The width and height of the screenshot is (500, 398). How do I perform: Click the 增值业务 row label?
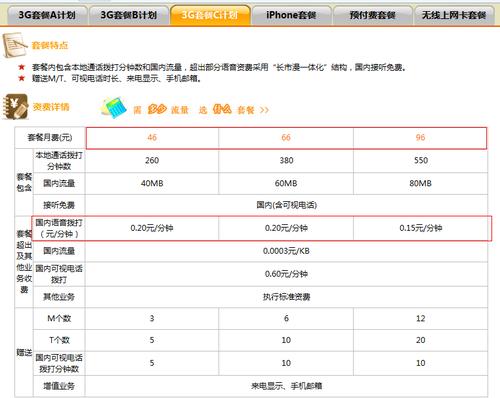[x=59, y=386]
